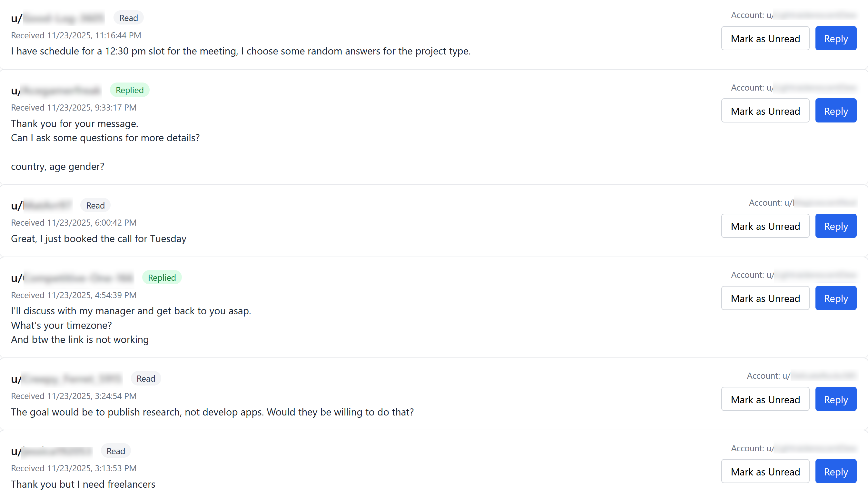Mark the 'need freelancers' message as unread
The image size is (868, 498).
(x=765, y=472)
